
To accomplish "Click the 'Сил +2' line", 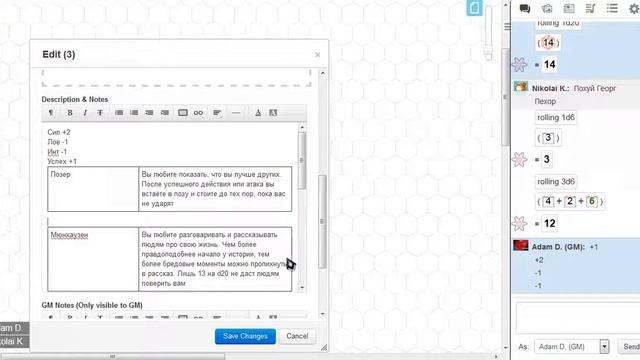I will (59, 132).
